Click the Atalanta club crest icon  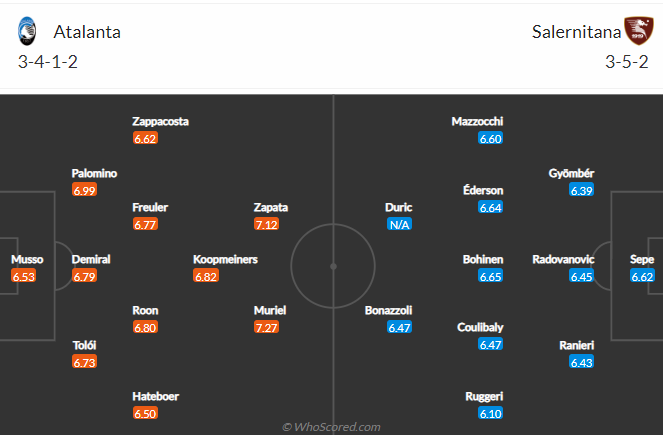(x=27, y=31)
